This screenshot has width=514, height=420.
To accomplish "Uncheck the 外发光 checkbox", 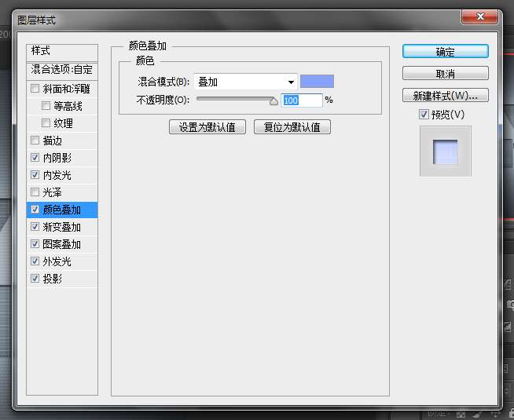I will coord(35,261).
